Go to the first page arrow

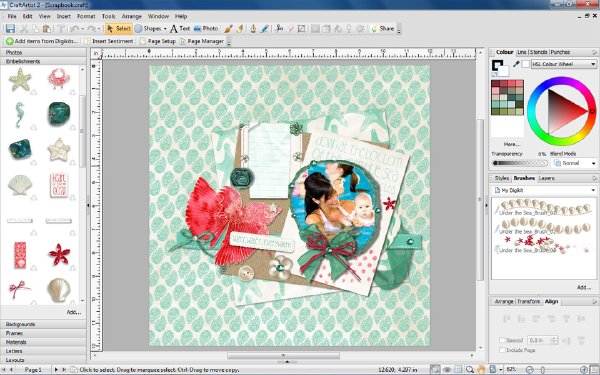[x=4, y=370]
